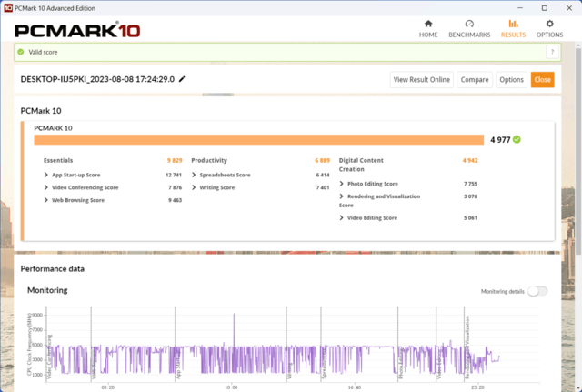The height and width of the screenshot is (392, 582).
Task: Click Rendering value 3 076
Action: 470,196
